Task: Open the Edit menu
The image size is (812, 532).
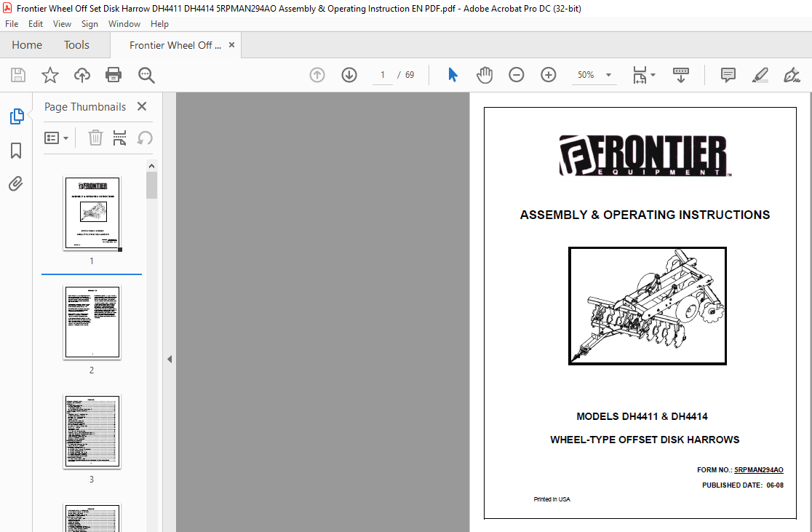Action: tap(35, 24)
